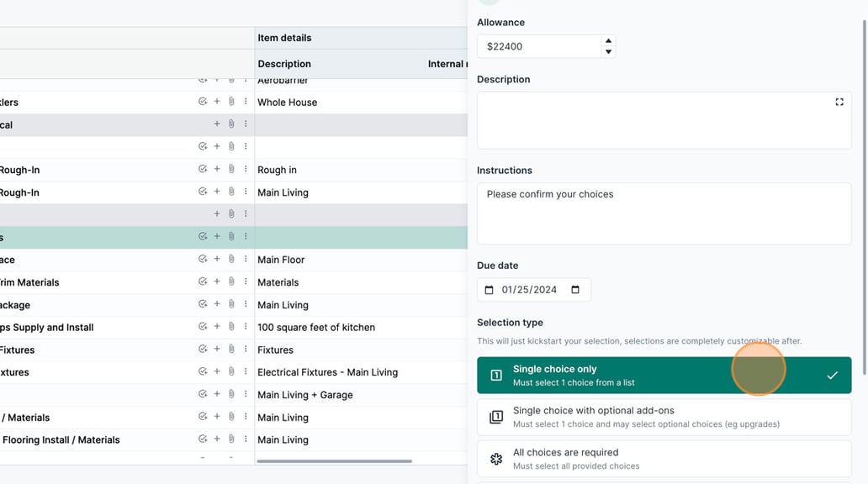Click the Flooring Install / Materials row name

pos(61,440)
